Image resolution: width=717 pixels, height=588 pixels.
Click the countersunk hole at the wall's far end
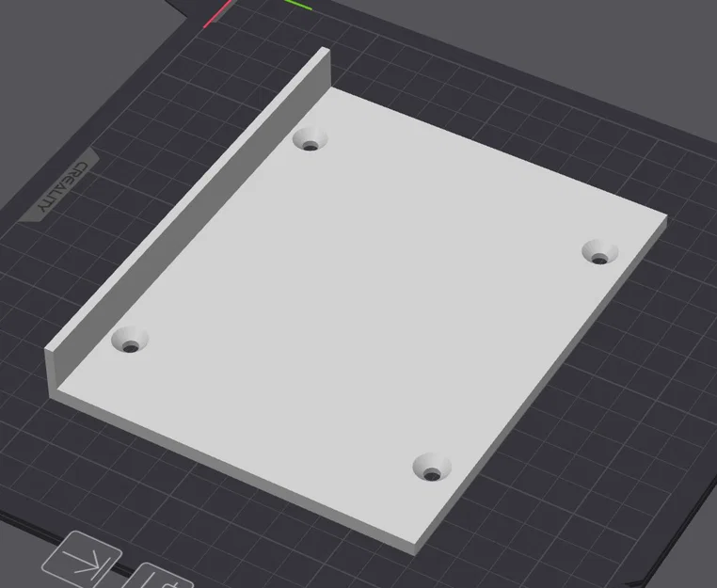310,139
